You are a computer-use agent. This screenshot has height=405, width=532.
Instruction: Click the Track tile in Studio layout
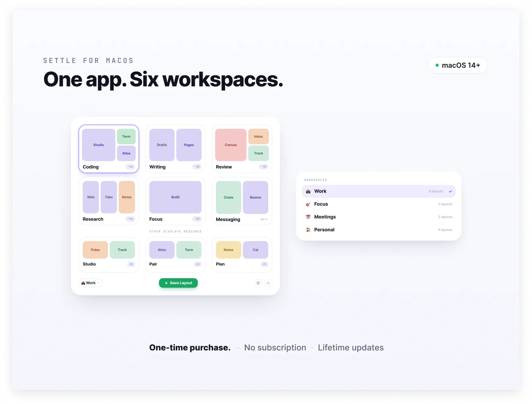122,250
